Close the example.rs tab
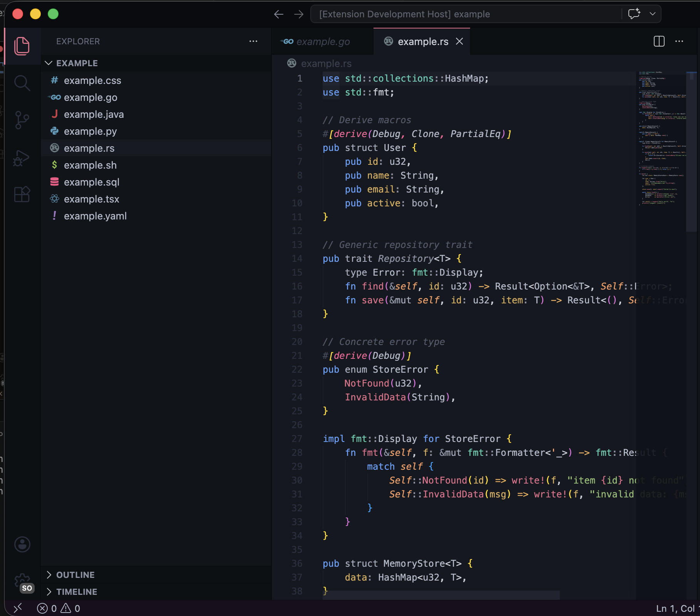This screenshot has height=616, width=700. (x=460, y=41)
